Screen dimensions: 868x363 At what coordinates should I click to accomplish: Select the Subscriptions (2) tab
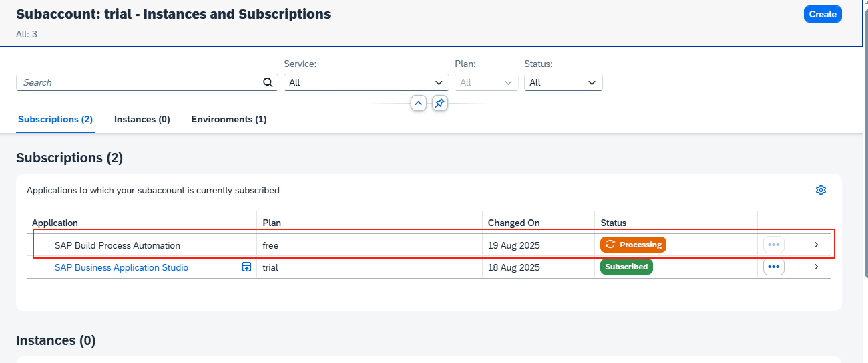point(55,119)
